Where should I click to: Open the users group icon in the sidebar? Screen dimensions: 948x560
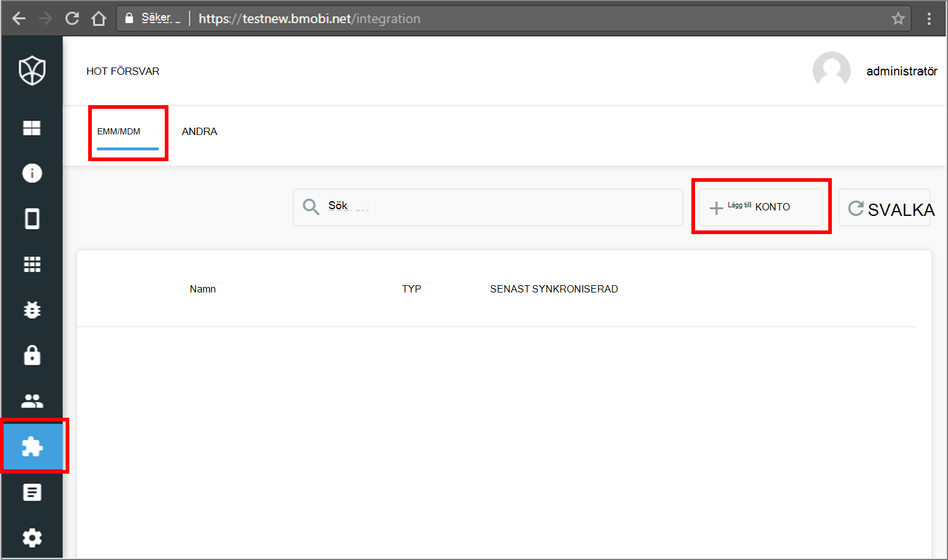point(32,401)
